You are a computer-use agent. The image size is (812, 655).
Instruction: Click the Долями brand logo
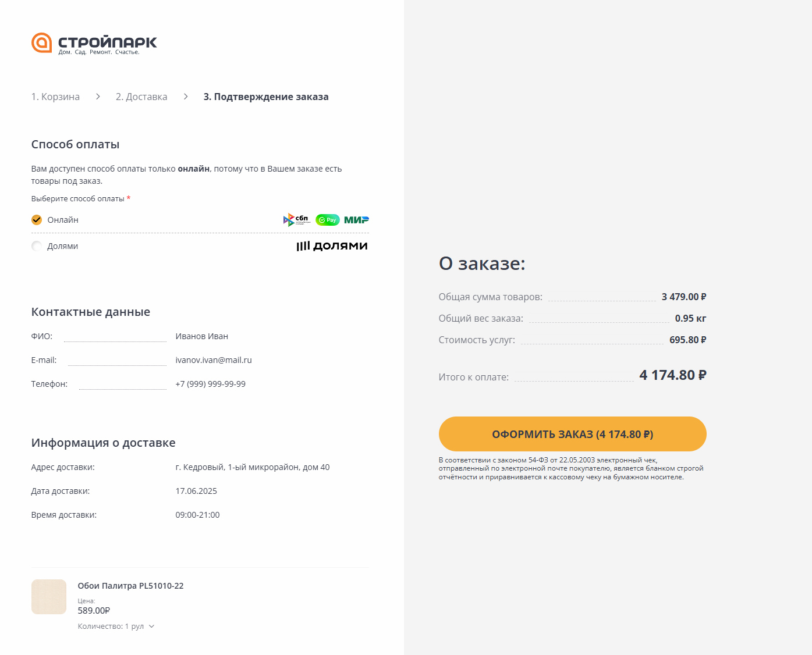coord(332,246)
